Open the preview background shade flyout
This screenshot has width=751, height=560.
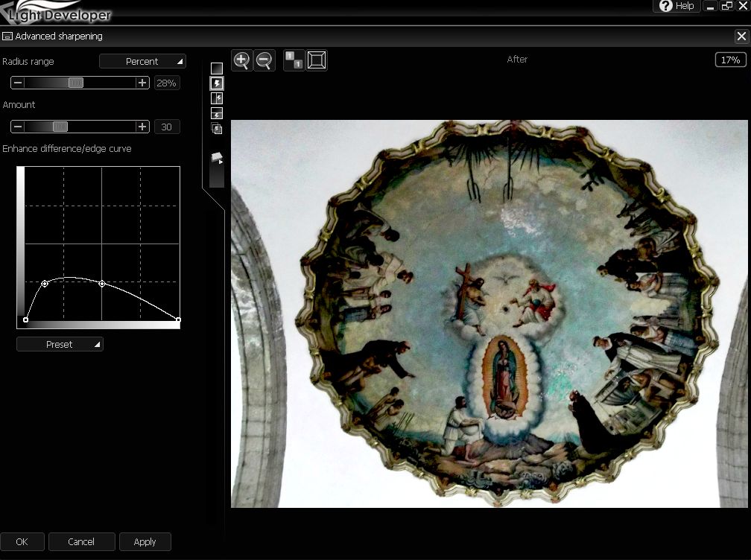coord(218,158)
